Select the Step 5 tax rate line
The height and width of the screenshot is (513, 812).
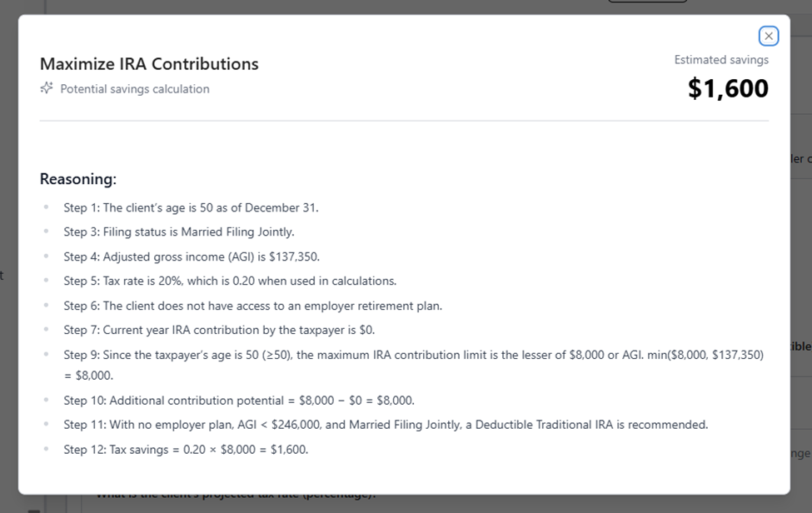coord(230,281)
